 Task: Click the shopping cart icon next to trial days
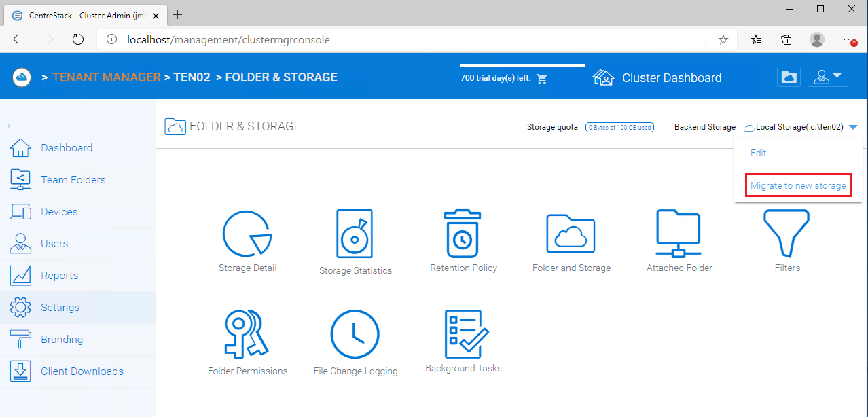pyautogui.click(x=542, y=78)
